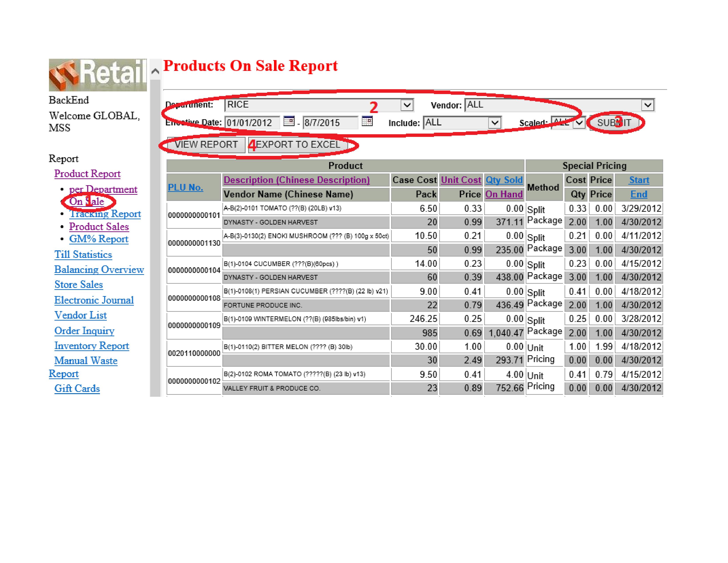Expand the Scaled dropdown
The image size is (728, 563).
pos(579,123)
